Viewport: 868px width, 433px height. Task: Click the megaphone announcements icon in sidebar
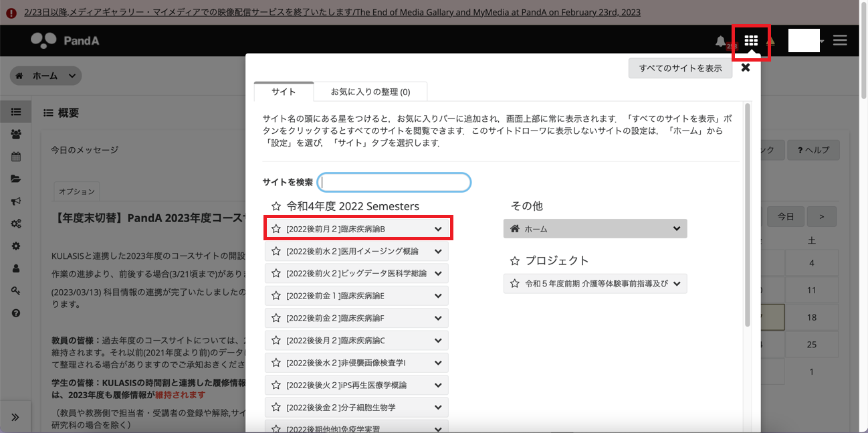coord(16,201)
